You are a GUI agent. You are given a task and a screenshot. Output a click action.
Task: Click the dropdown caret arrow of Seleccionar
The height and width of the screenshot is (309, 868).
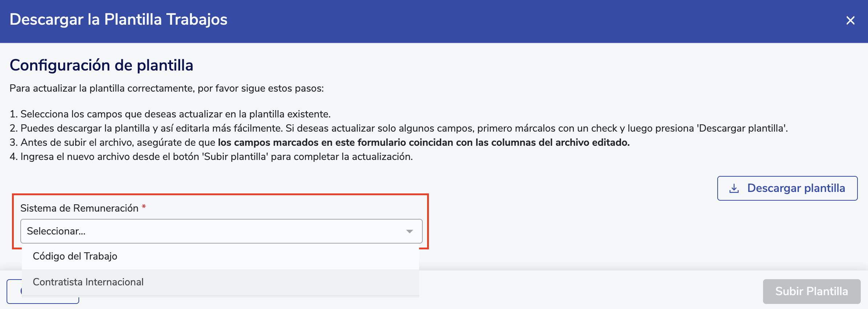(x=410, y=232)
